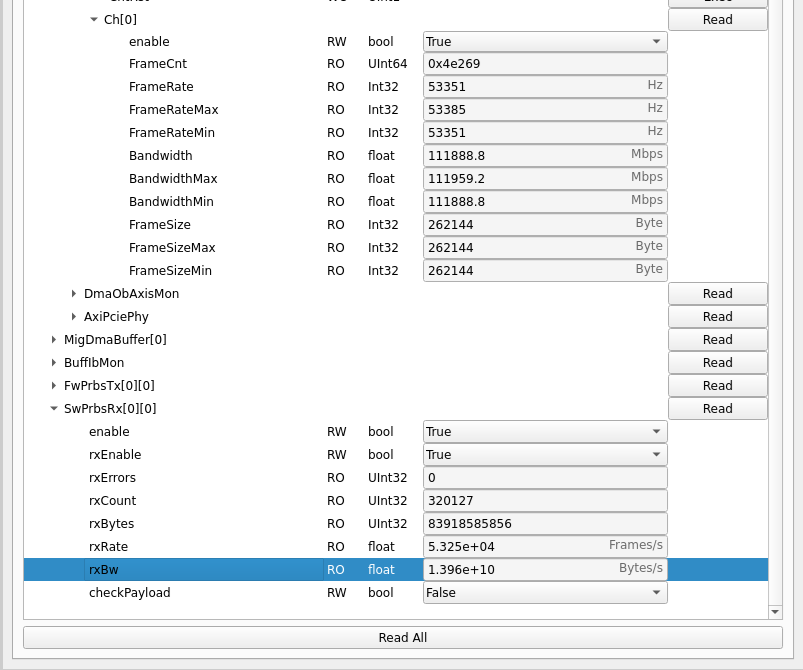Expand the MigDmaBuffer[0] node
This screenshot has height=670, width=803.
click(54, 340)
